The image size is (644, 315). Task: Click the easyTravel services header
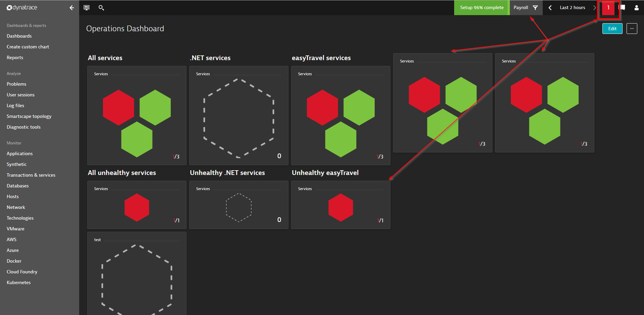(x=321, y=58)
